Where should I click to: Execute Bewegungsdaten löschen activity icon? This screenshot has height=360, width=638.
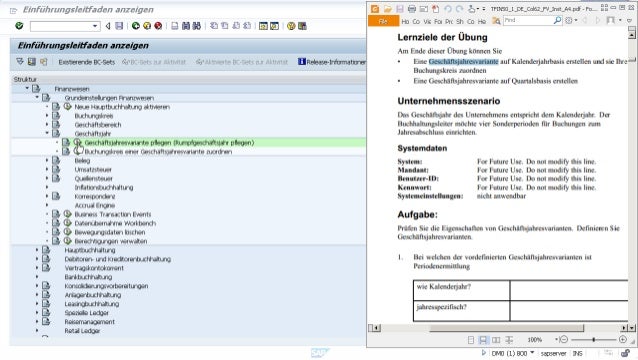[68, 232]
